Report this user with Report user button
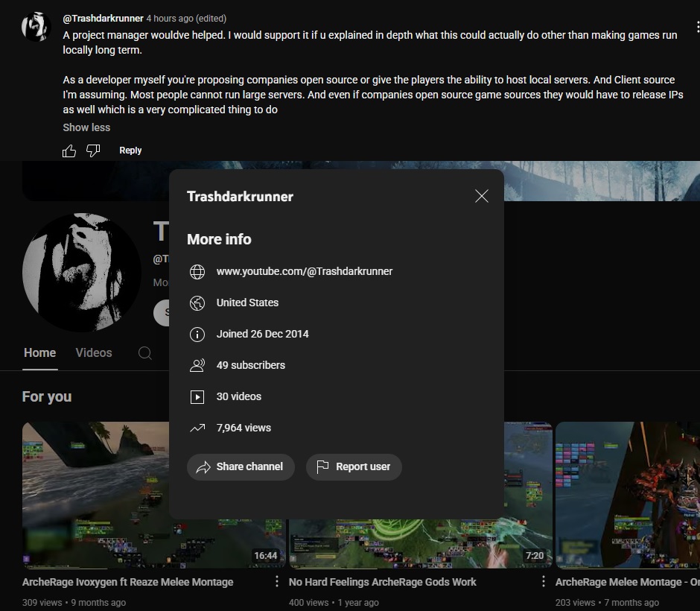 point(354,466)
